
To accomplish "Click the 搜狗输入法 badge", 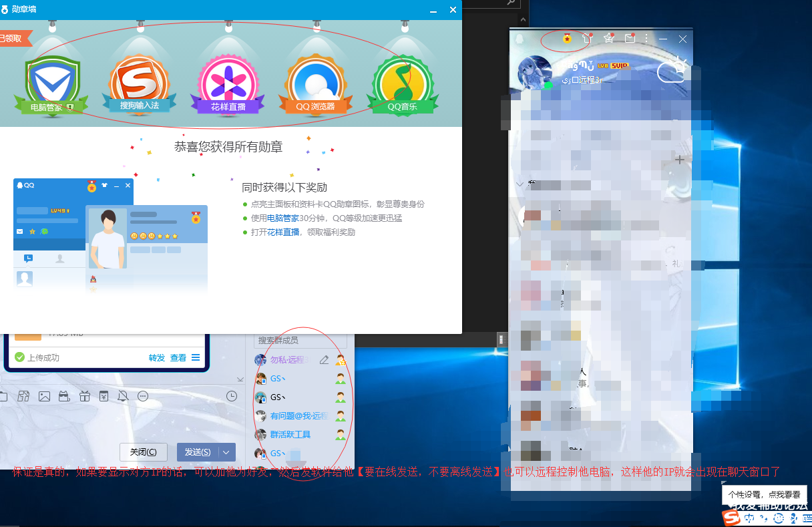I will [139, 85].
